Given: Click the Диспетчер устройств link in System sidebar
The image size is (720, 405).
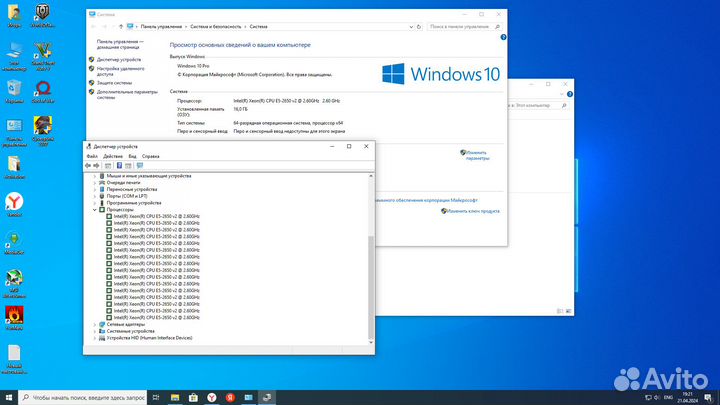Looking at the screenshot, I should (120, 59).
